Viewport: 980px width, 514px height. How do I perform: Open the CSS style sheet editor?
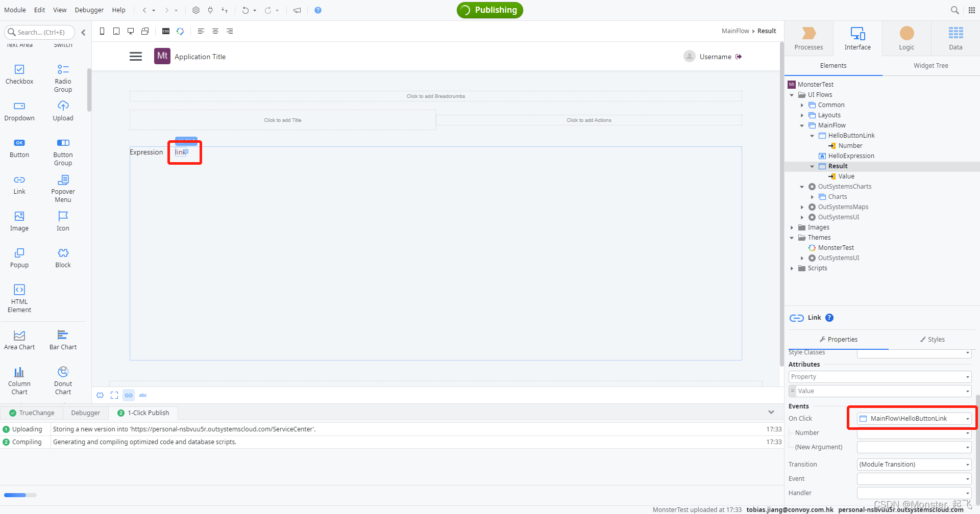pyautogui.click(x=166, y=31)
